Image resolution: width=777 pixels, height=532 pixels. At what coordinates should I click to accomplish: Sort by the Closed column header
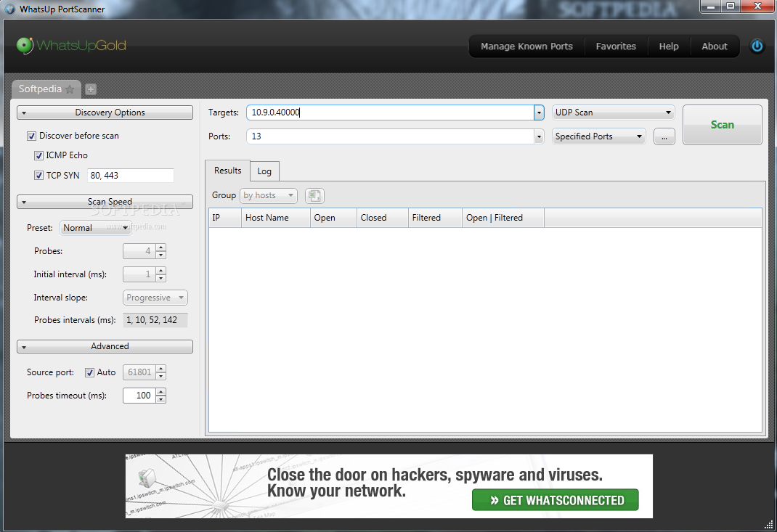pyautogui.click(x=383, y=218)
